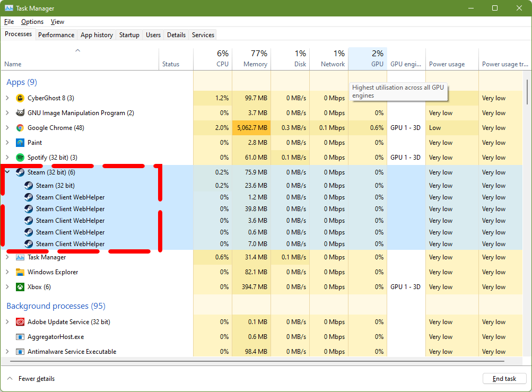
Task: Collapse the Steam (32 bit) group
Action: (x=7, y=172)
